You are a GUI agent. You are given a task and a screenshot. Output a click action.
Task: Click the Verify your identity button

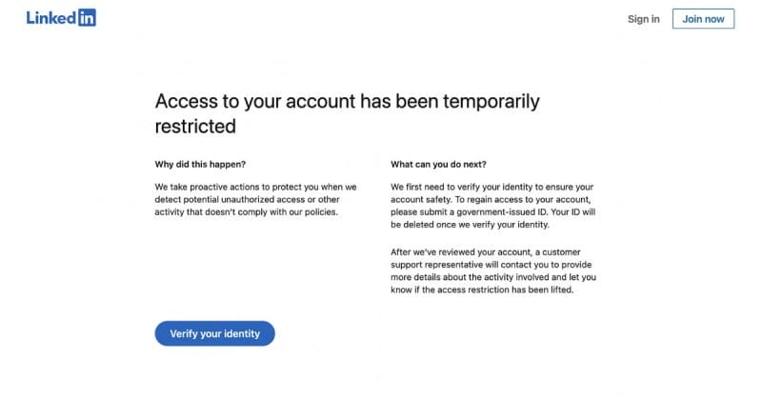[x=214, y=333]
